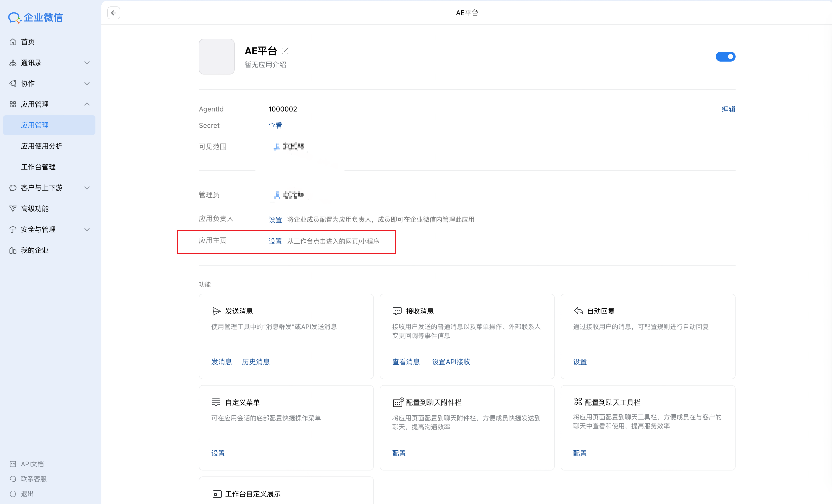Open 查看消息 link
This screenshot has height=504, width=832.
pos(406,362)
